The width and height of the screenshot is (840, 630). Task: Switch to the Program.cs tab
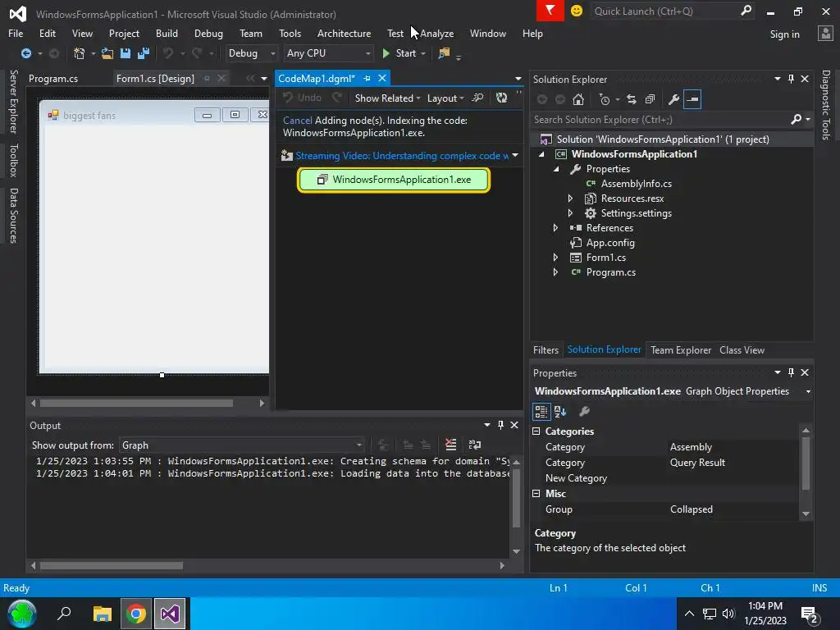[53, 78]
